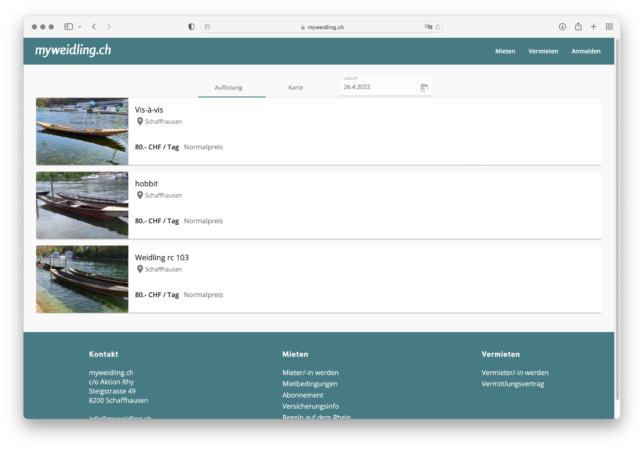Open Versicherungsinfo footer link

pyautogui.click(x=310, y=406)
